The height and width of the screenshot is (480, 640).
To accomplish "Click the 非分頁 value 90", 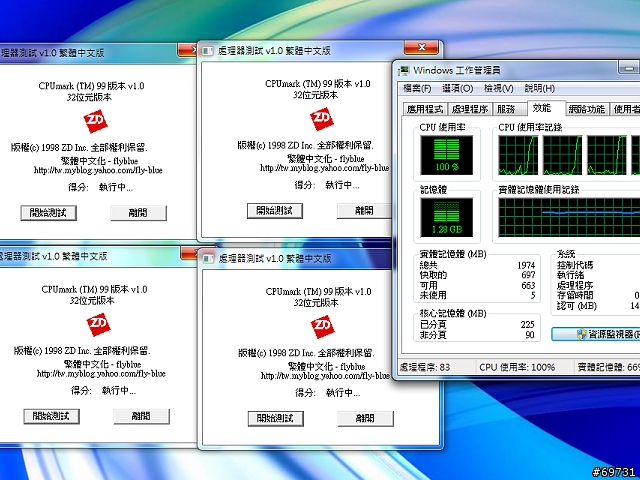I will (x=530, y=335).
